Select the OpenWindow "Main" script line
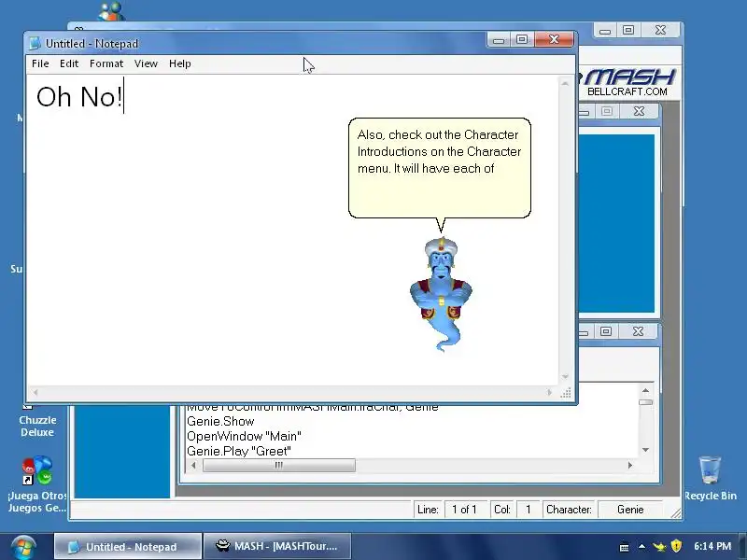This screenshot has width=747, height=560. click(244, 436)
